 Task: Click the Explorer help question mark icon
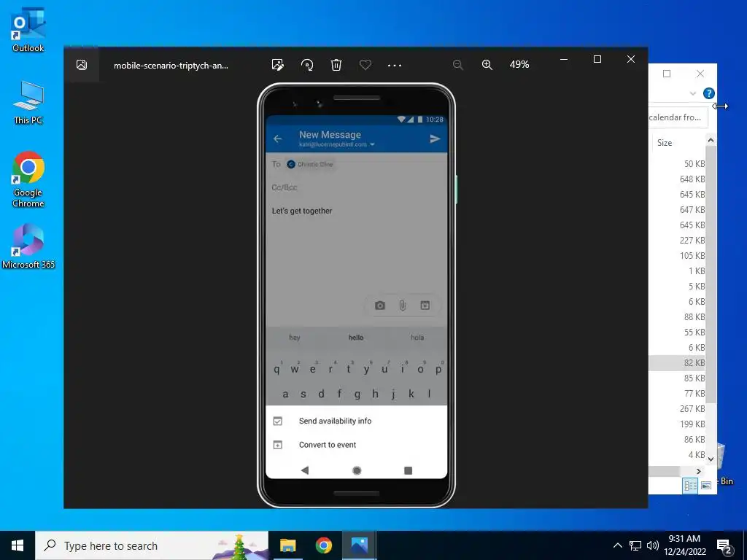click(x=709, y=93)
